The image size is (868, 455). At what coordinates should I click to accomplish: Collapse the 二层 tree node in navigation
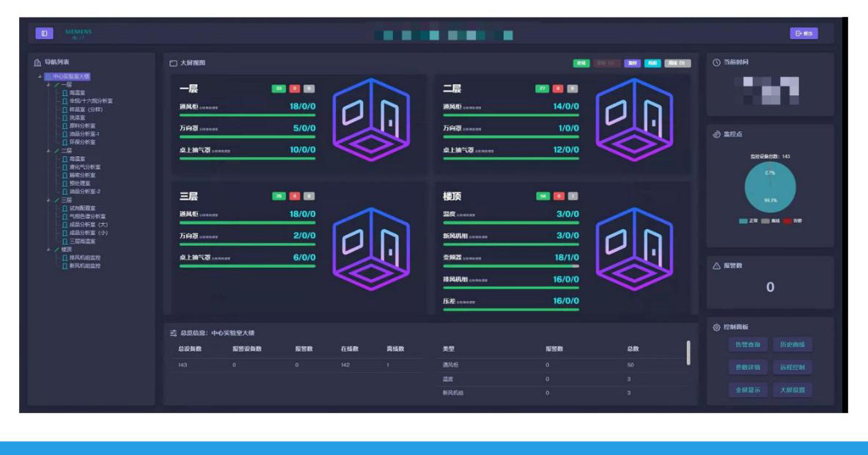(49, 150)
